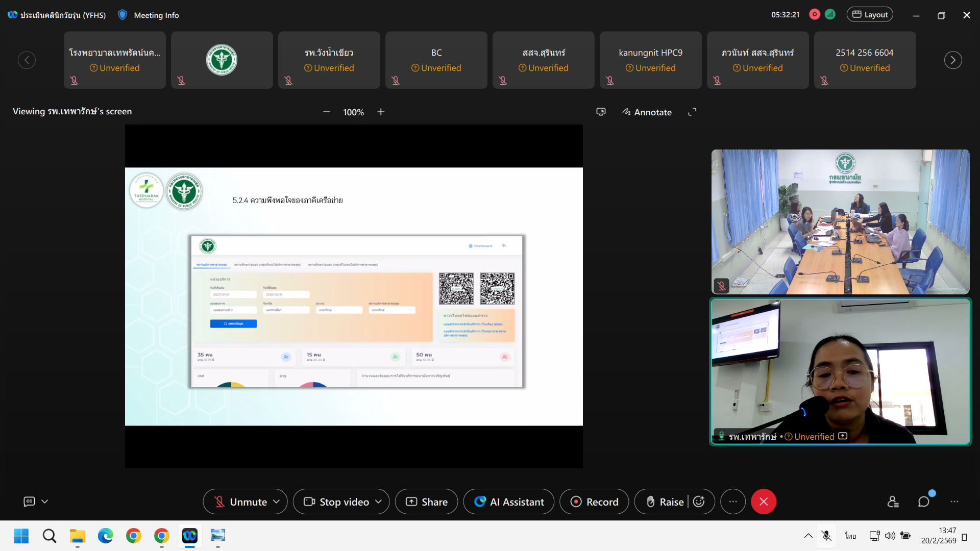Click the Share button
This screenshot has width=980, height=551.
pyautogui.click(x=426, y=502)
